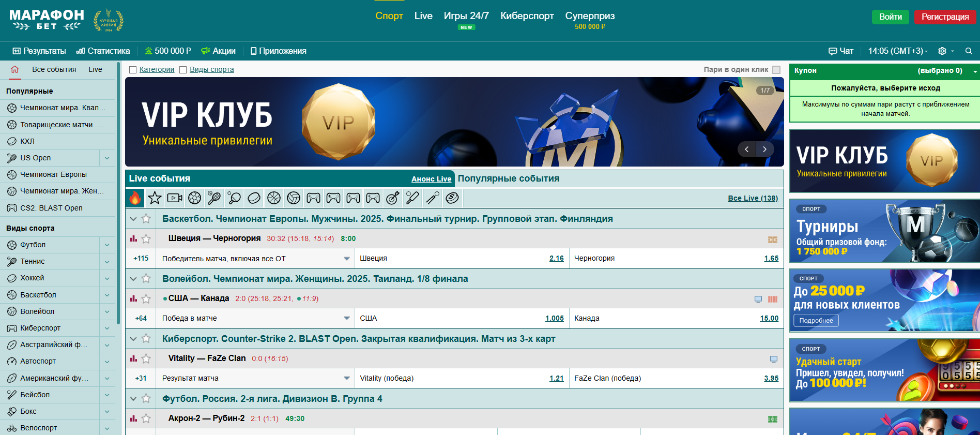Open Победитель матча, включая все ОТ dropdown

tap(255, 258)
